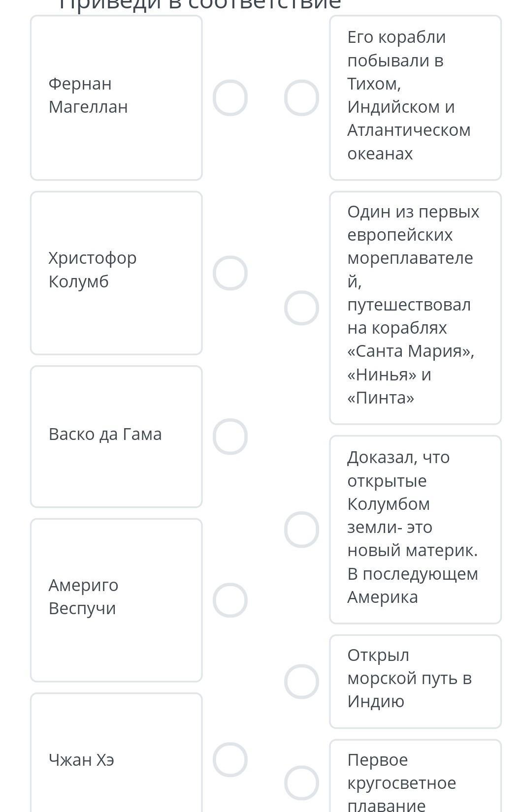Select circle for «Санта Мария» ships description
Screen dimensions: 523x812
[301, 308]
